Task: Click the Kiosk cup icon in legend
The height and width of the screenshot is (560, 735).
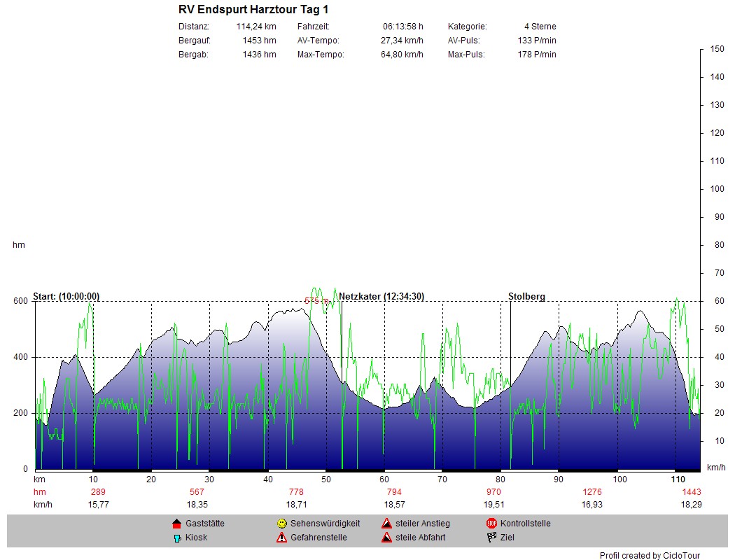Action: (176, 538)
